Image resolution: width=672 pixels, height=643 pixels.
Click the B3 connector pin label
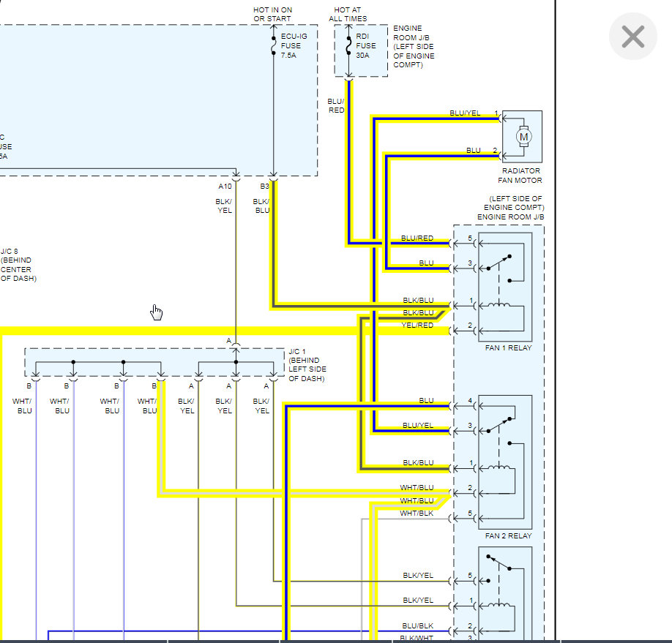[264, 186]
